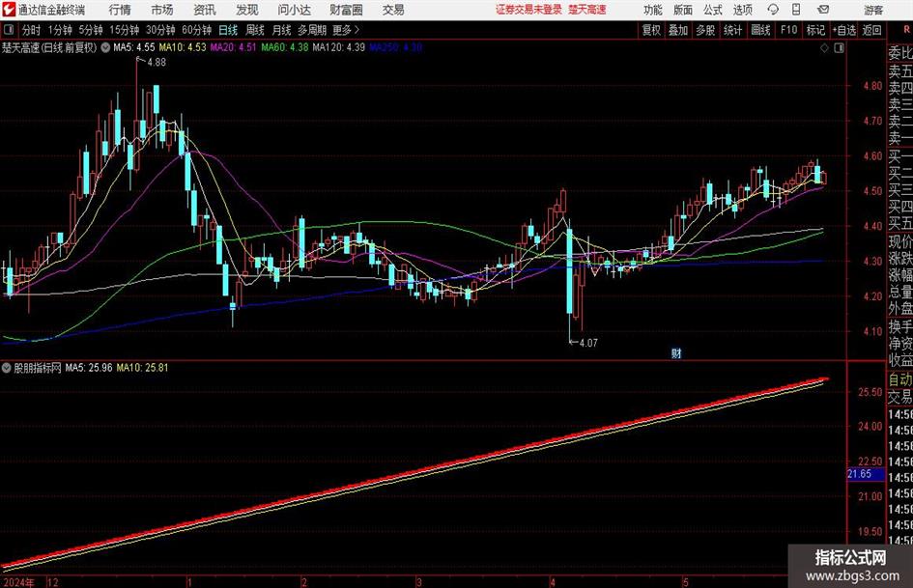913x588 pixels.
Task: Click the 自动 label in right panel
Action: [900, 379]
